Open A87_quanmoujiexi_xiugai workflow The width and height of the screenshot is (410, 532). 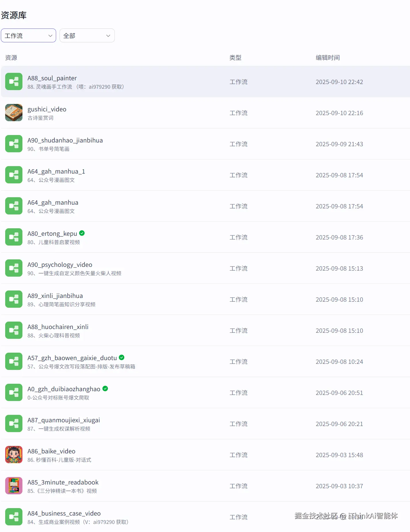205,424
